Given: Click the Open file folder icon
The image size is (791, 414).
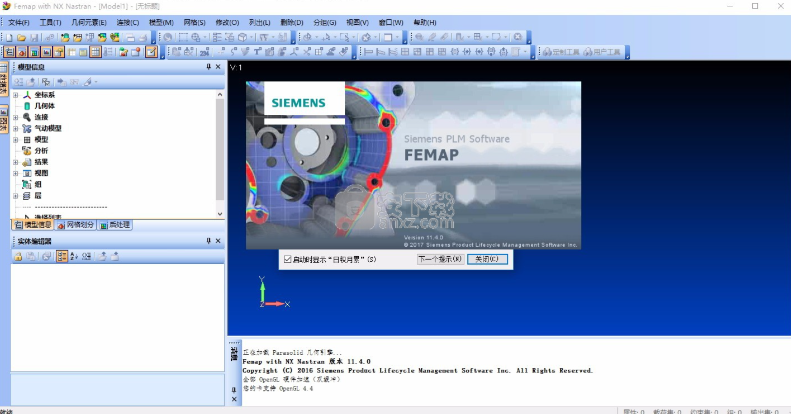Looking at the screenshot, I should [x=20, y=37].
